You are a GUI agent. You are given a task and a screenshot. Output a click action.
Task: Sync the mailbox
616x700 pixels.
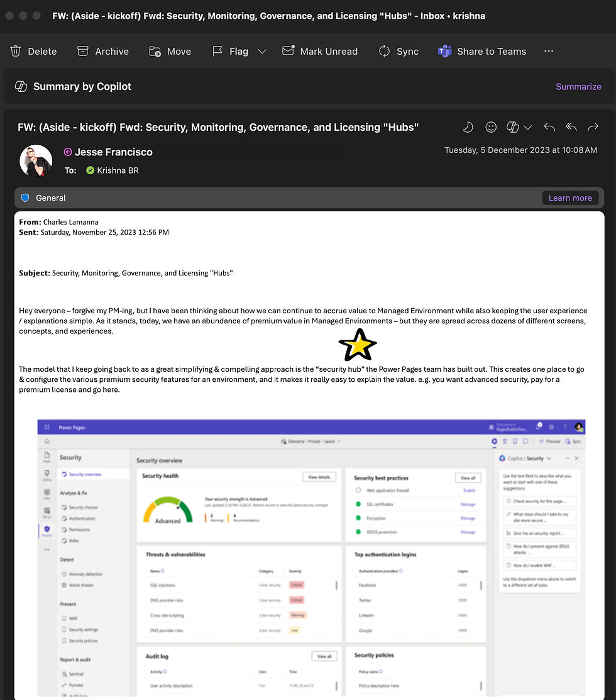pyautogui.click(x=399, y=52)
